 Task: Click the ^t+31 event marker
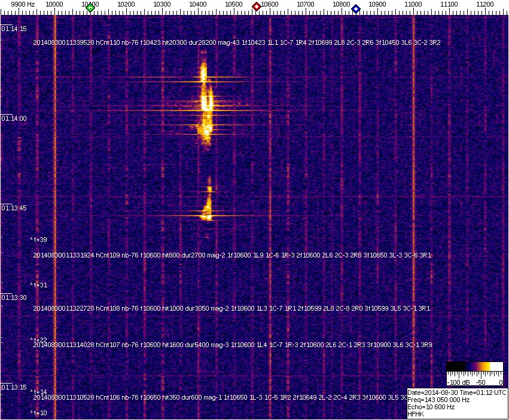click(39, 285)
